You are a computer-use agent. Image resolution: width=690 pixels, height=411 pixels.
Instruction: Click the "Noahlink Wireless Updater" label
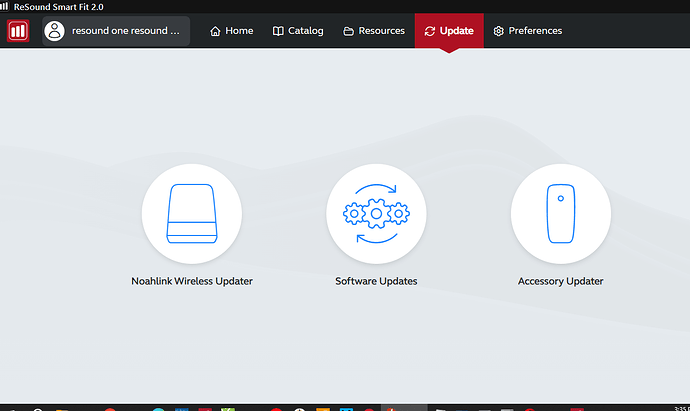point(192,281)
